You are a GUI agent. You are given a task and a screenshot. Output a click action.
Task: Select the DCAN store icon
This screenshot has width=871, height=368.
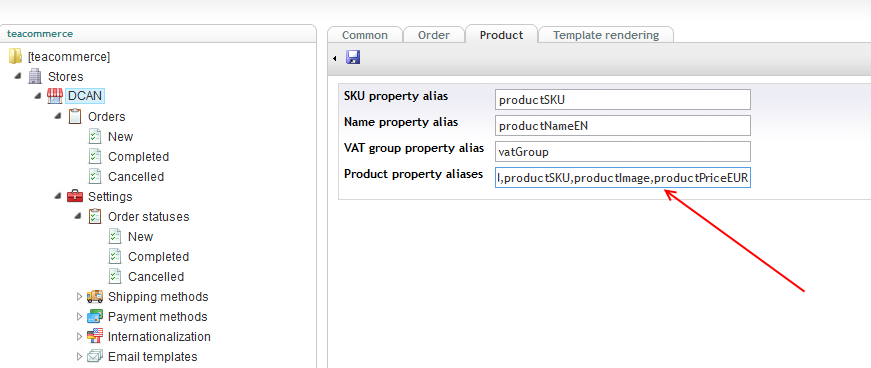pyautogui.click(x=54, y=96)
